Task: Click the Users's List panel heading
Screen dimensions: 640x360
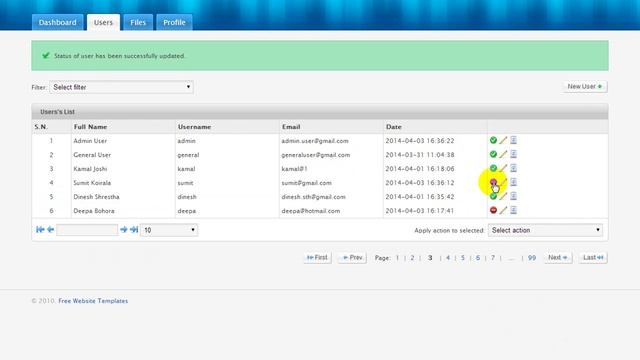Action: (57, 112)
